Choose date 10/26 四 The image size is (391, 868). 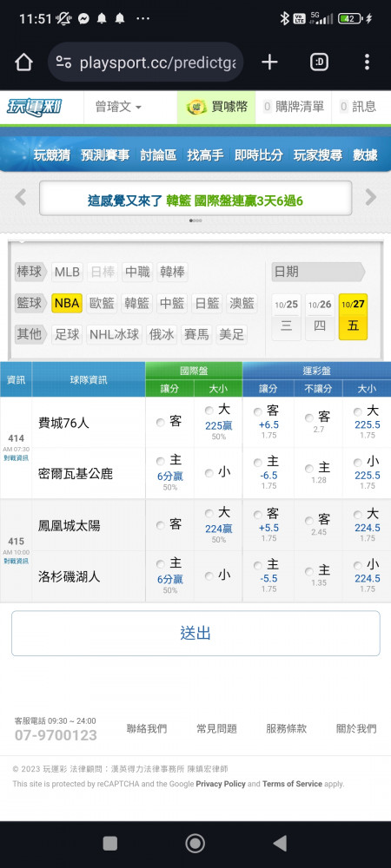pyautogui.click(x=320, y=317)
